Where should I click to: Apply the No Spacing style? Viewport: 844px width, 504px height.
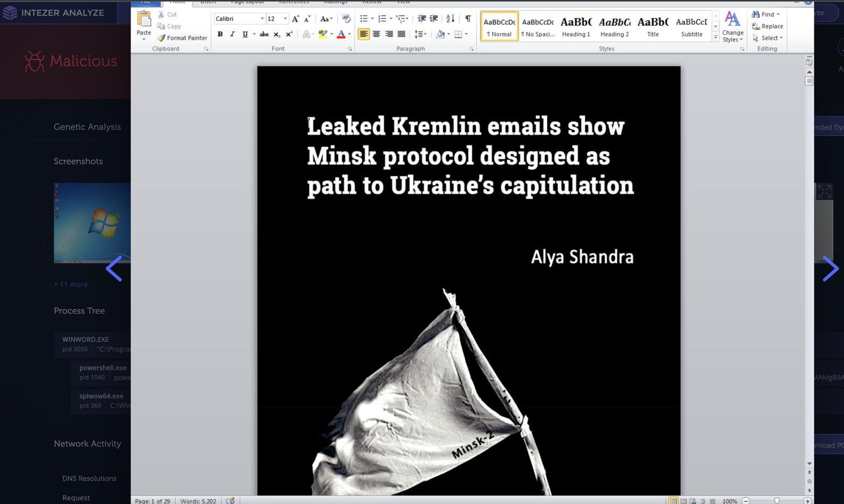click(x=538, y=27)
